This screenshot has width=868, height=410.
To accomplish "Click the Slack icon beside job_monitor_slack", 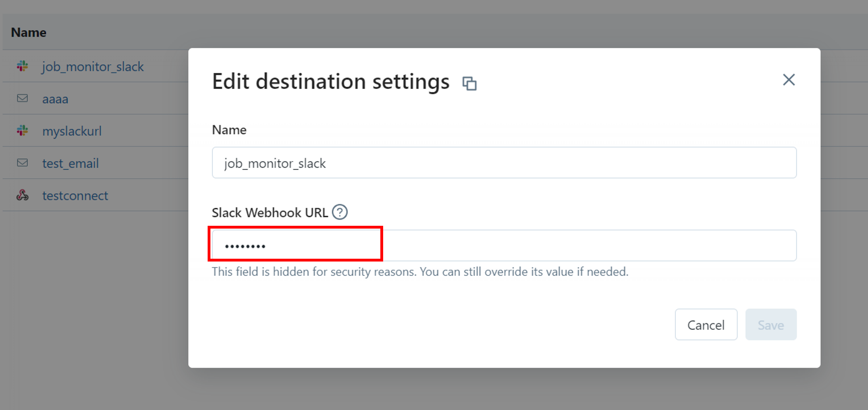I will point(23,66).
